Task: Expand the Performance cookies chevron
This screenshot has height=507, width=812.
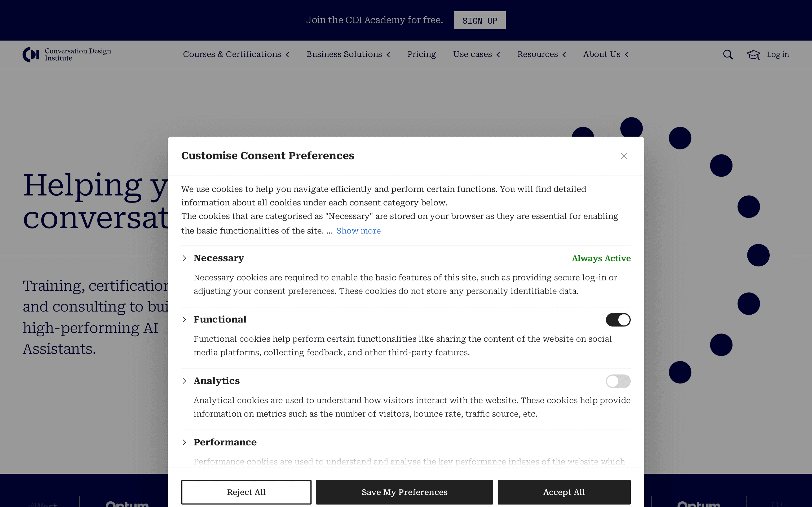Action: 184,442
